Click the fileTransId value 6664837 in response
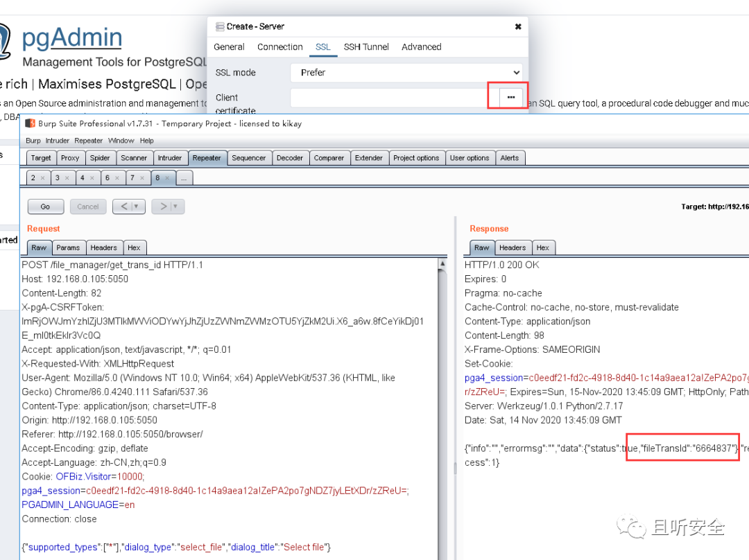The height and width of the screenshot is (560, 749). point(714,448)
